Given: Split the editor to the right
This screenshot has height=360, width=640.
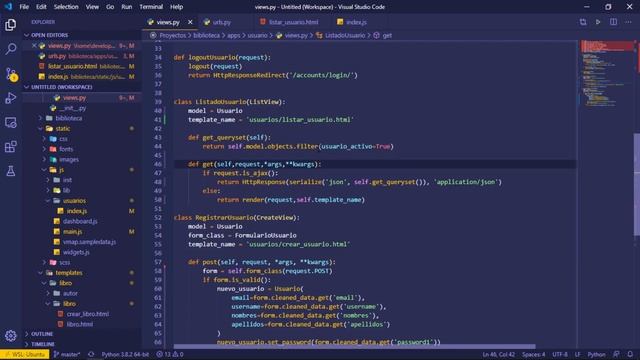Looking at the screenshot, I should coord(613,22).
